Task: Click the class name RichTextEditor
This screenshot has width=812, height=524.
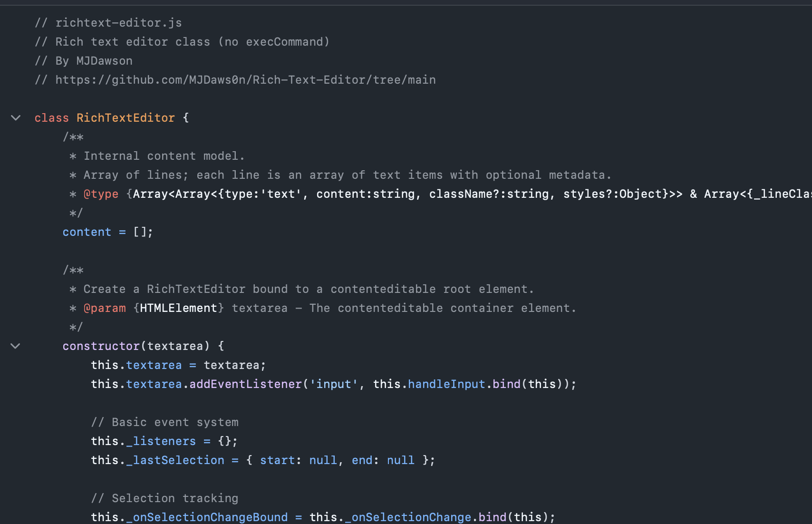Action: point(126,117)
